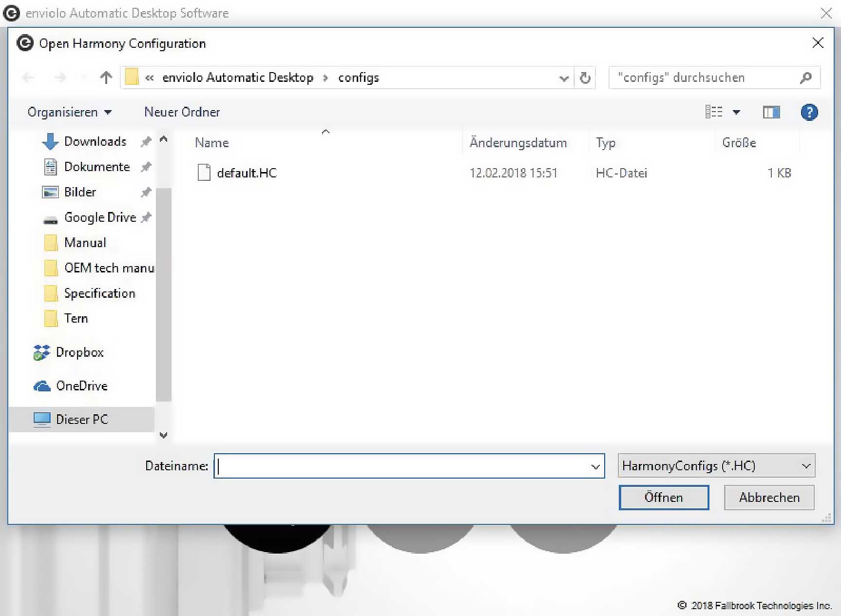This screenshot has width=841, height=616.
Task: Create a folder with Neuer Ordner
Action: tap(182, 112)
